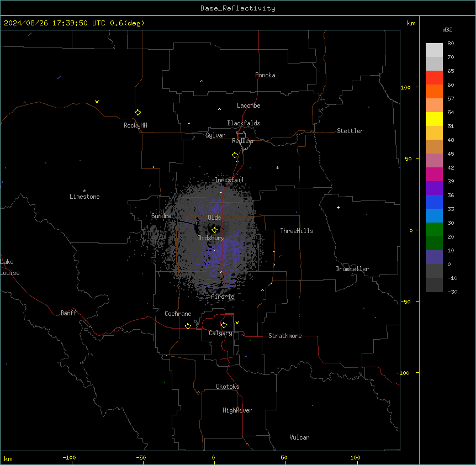Select the blue 36-33 dBZ legend swatch
476x465 pixels.
pos(434,202)
